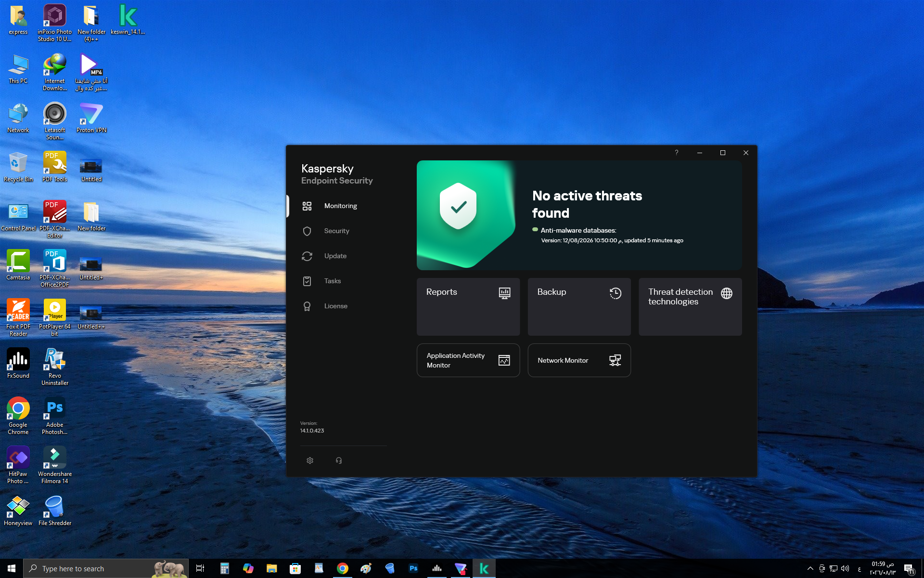Screen dimensions: 924x578
Task: Select the Proton VPN desktop icon
Action: click(91, 118)
